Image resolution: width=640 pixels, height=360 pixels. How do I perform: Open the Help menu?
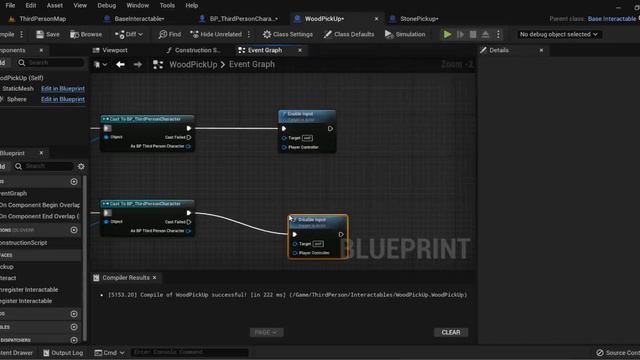point(191,5)
